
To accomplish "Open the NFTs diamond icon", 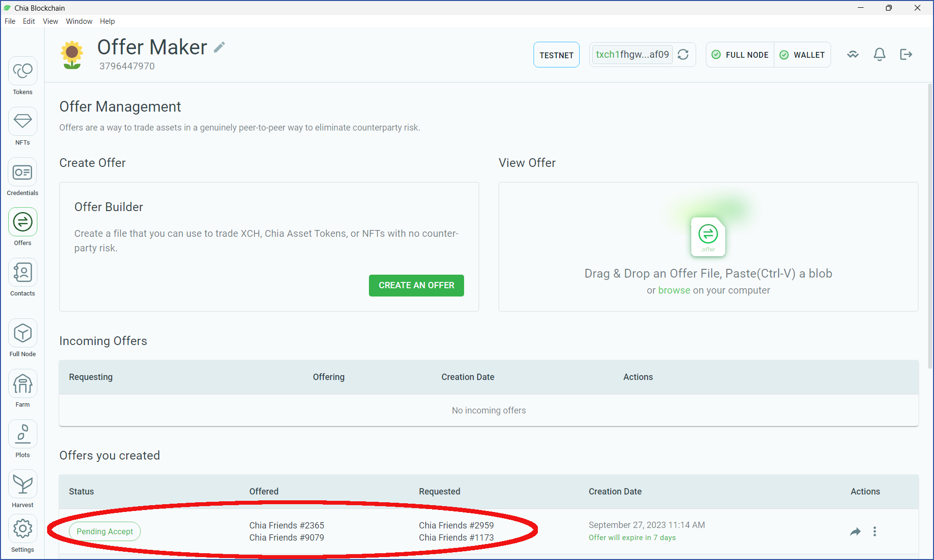I will coord(22,121).
